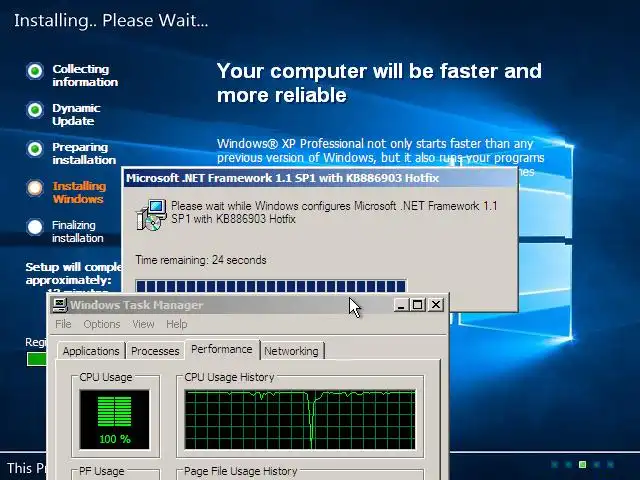This screenshot has height=480, width=640.
Task: Click 'Your computer will be faster' headline
Action: (379, 83)
